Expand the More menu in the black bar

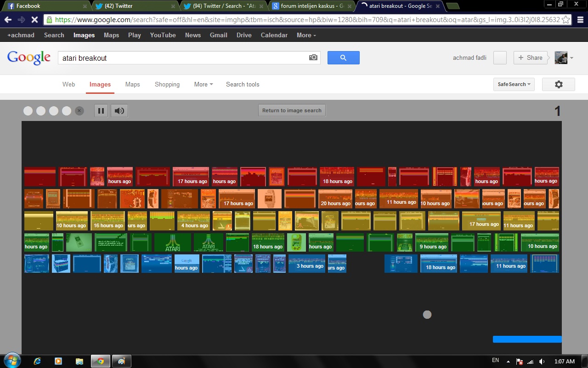pyautogui.click(x=306, y=35)
